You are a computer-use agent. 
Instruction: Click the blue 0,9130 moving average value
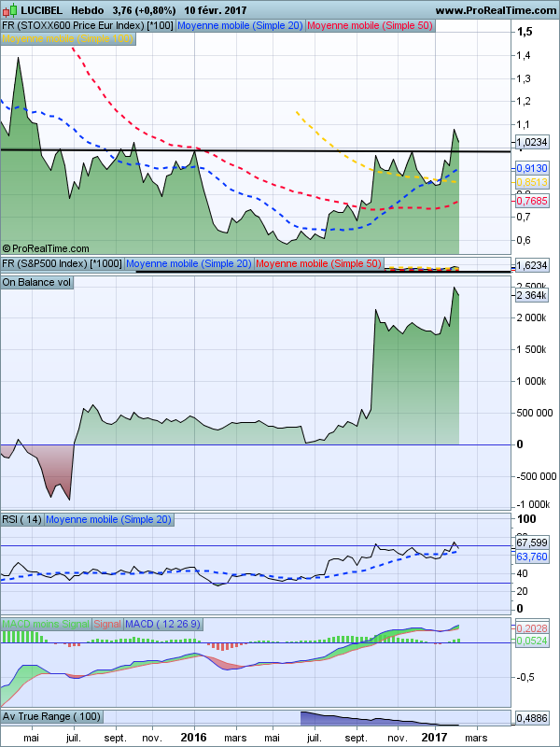click(x=532, y=168)
